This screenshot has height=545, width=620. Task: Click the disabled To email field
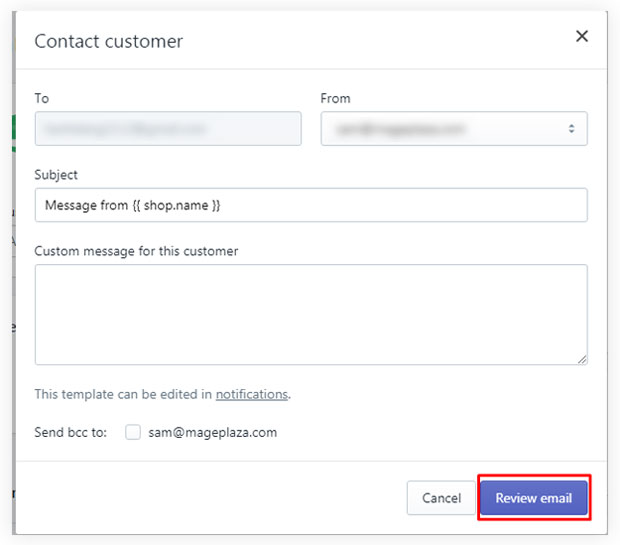tap(167, 129)
